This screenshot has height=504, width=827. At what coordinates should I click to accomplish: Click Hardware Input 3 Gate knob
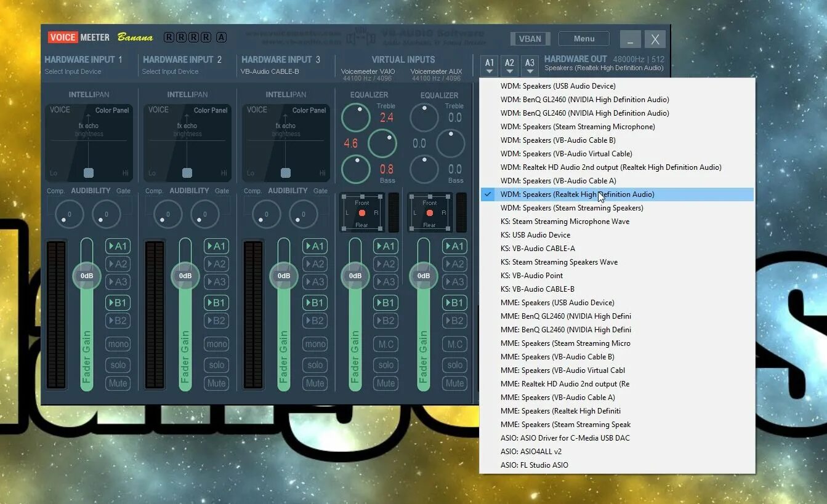pos(304,215)
